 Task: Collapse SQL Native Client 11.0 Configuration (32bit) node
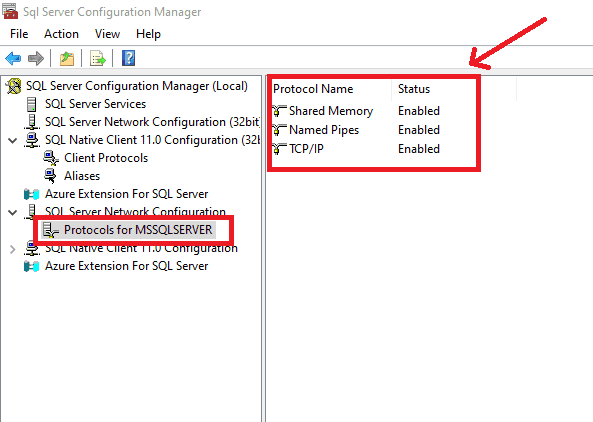(x=12, y=140)
